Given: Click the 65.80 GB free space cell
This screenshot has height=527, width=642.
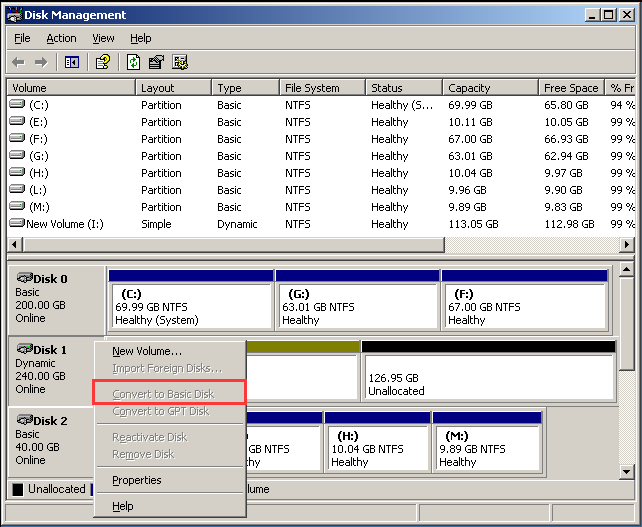Looking at the screenshot, I should pyautogui.click(x=566, y=105).
